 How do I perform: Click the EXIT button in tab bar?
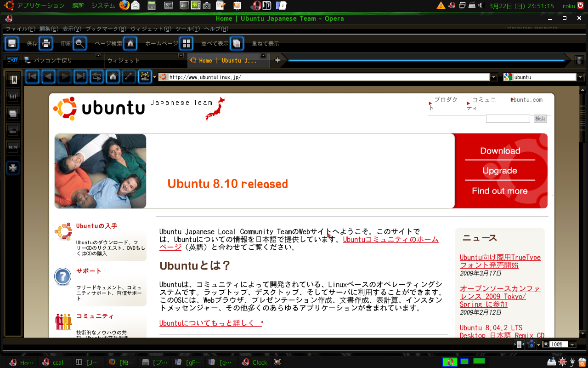tap(12, 60)
